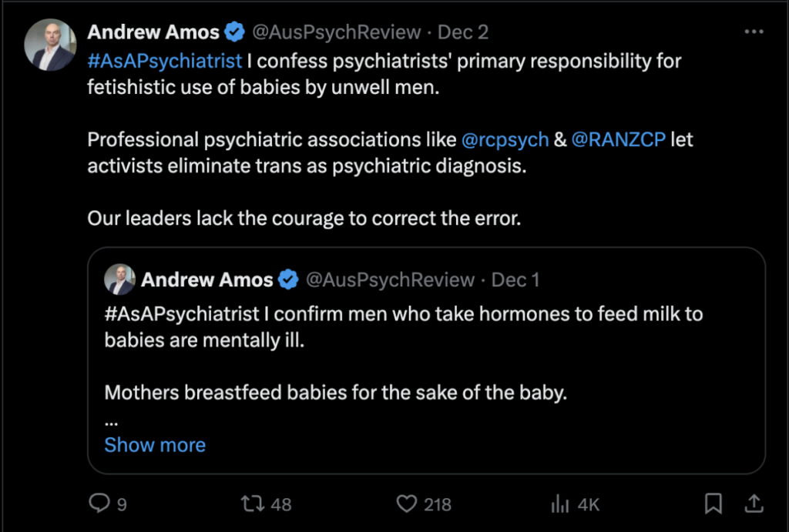This screenshot has height=532, width=789.
Task: Open Andrew Amos main profile avatar
Action: (50, 45)
